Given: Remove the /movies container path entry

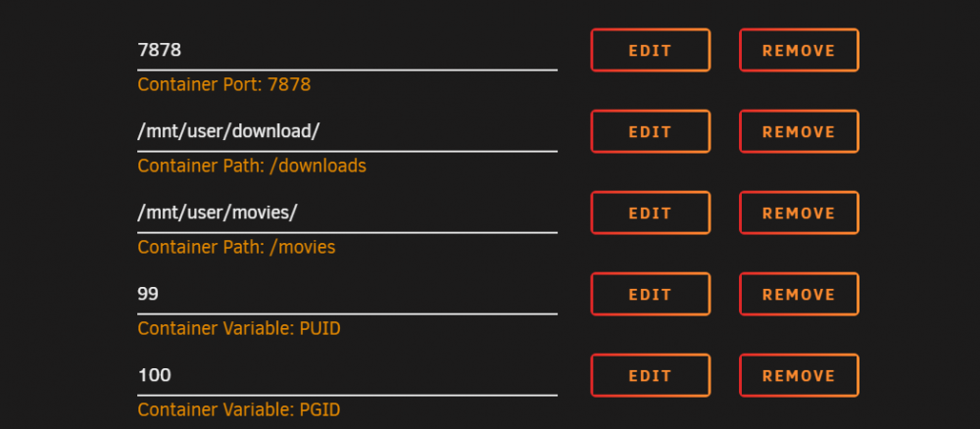Looking at the screenshot, I should coord(799,213).
